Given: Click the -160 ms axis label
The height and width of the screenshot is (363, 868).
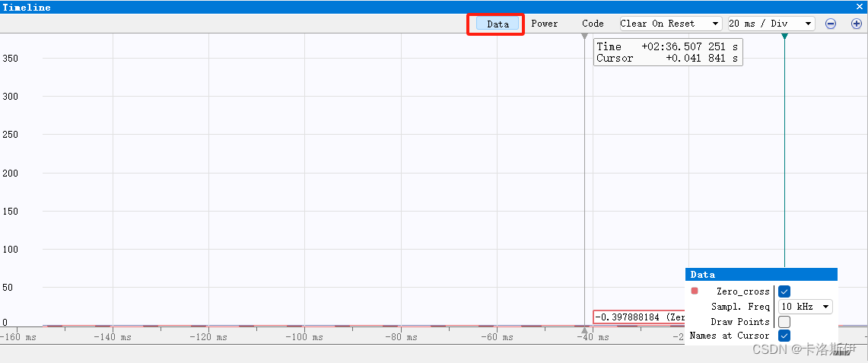Looking at the screenshot, I should [x=17, y=337].
